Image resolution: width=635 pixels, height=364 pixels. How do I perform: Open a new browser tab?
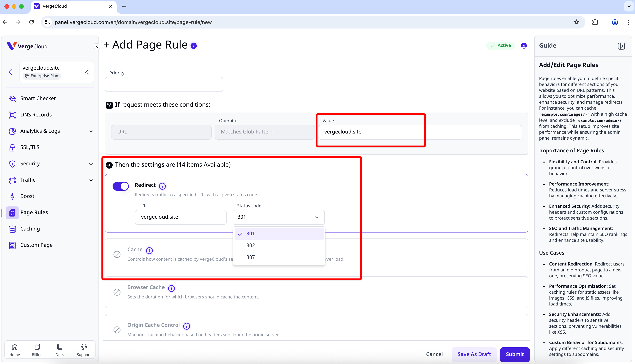pos(124,6)
